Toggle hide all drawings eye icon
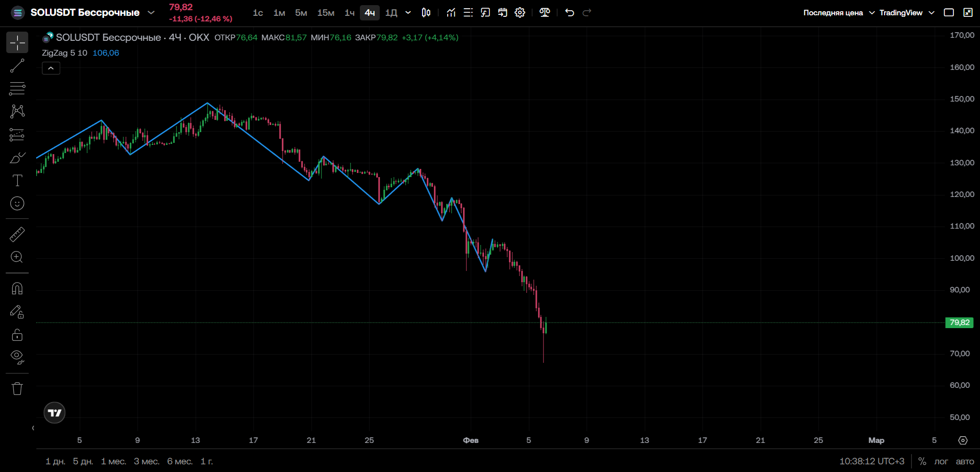Viewport: 980px width, 472px height. tap(17, 357)
